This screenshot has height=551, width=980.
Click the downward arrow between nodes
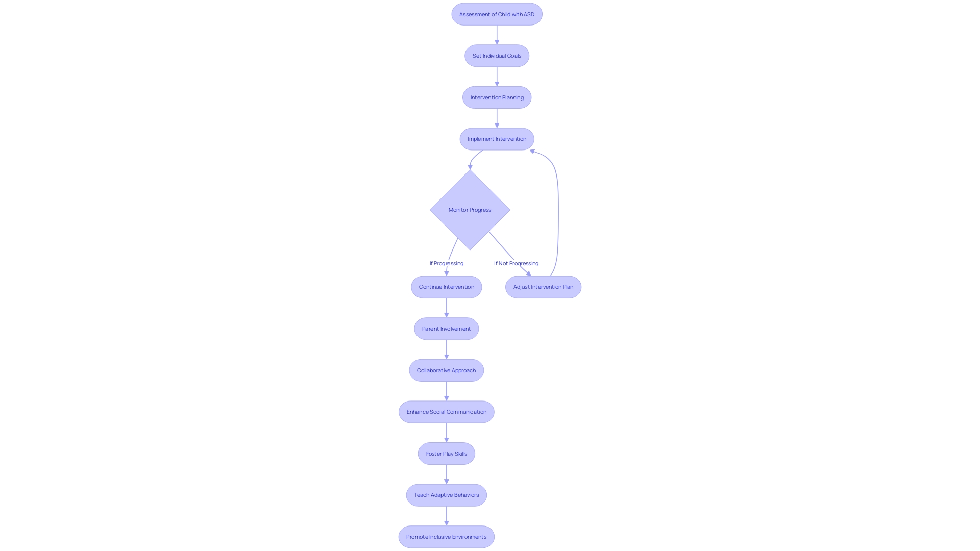tap(496, 34)
